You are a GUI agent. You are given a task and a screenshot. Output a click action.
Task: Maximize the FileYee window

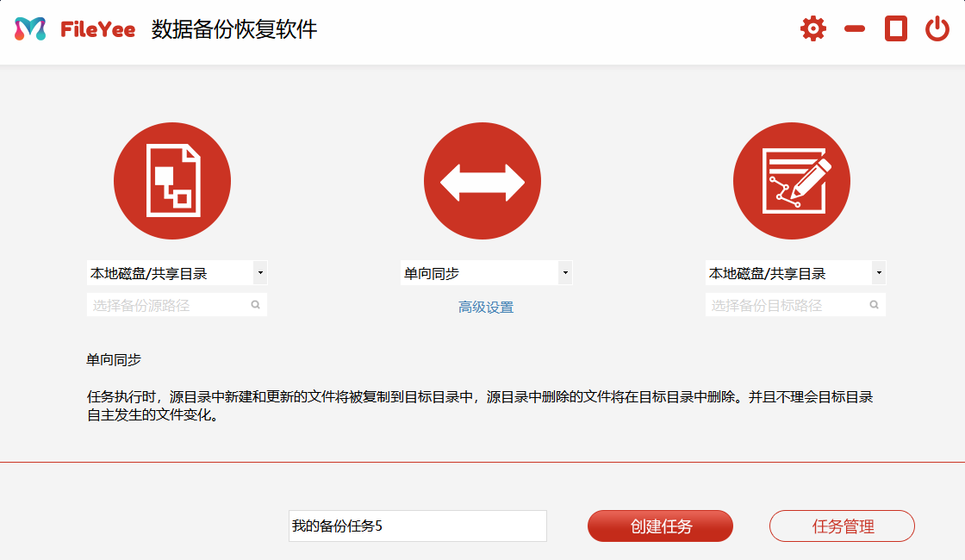pyautogui.click(x=894, y=28)
